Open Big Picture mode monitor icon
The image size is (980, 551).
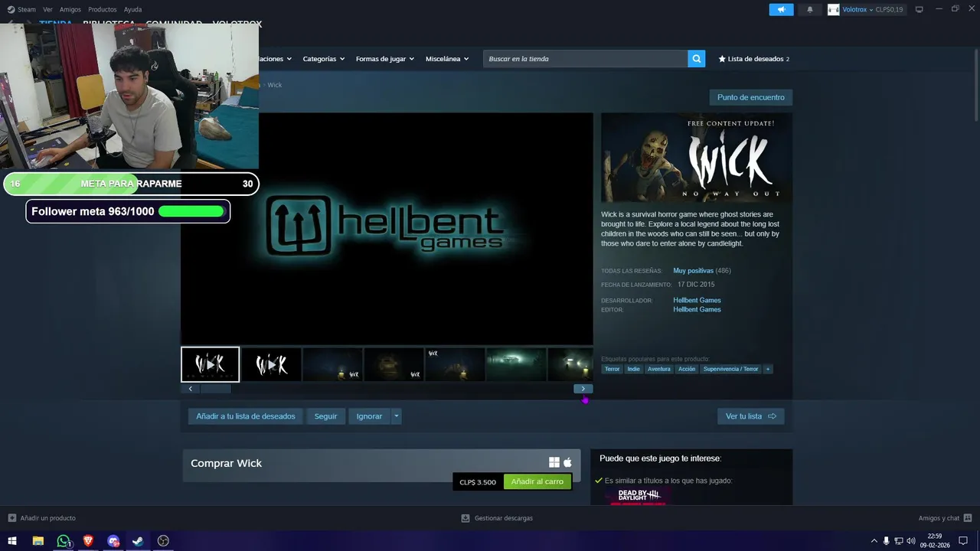(919, 9)
